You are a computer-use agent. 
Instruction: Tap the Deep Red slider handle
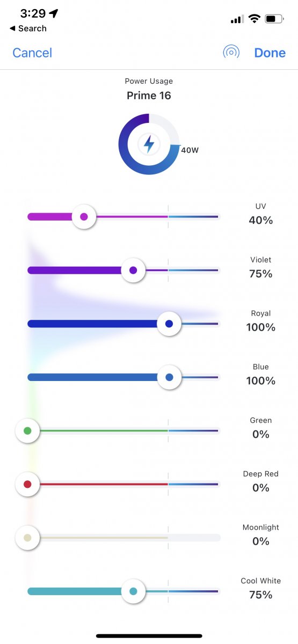(x=27, y=484)
